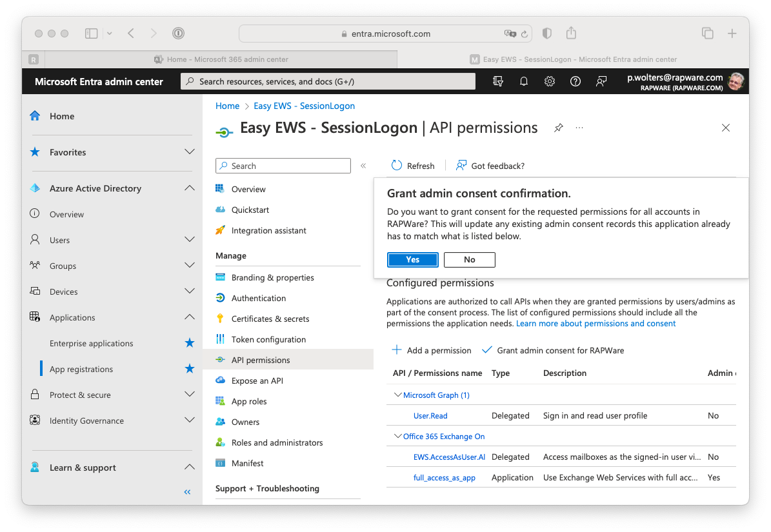Open the full_access_as_app permission

click(445, 478)
